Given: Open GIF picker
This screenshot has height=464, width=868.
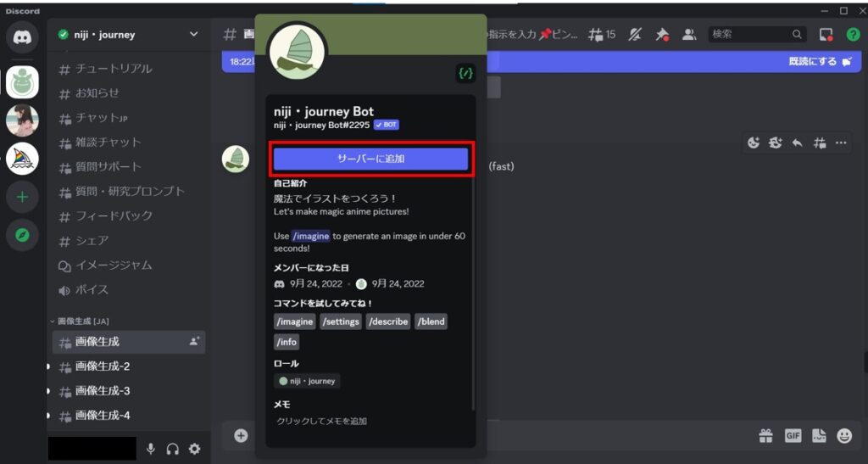Looking at the screenshot, I should pyautogui.click(x=793, y=436).
